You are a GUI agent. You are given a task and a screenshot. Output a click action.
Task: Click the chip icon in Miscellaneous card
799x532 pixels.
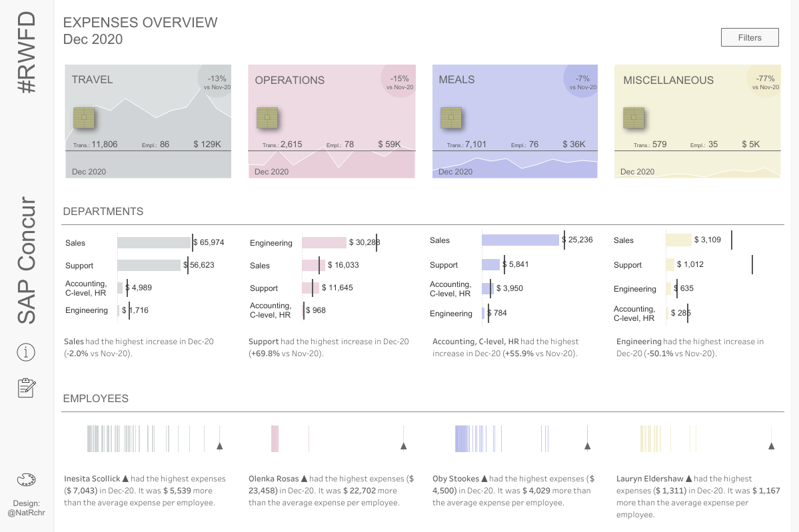(x=633, y=119)
